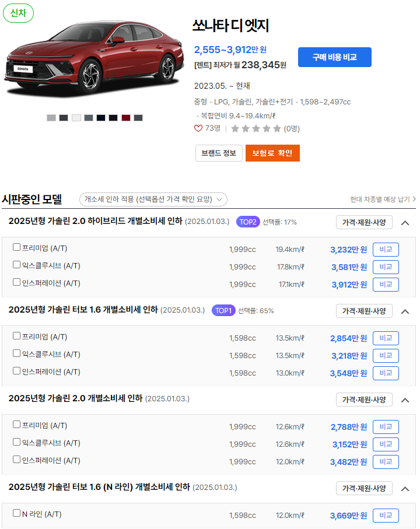Click the 쏘나타 디 엣지 title

click(x=231, y=26)
